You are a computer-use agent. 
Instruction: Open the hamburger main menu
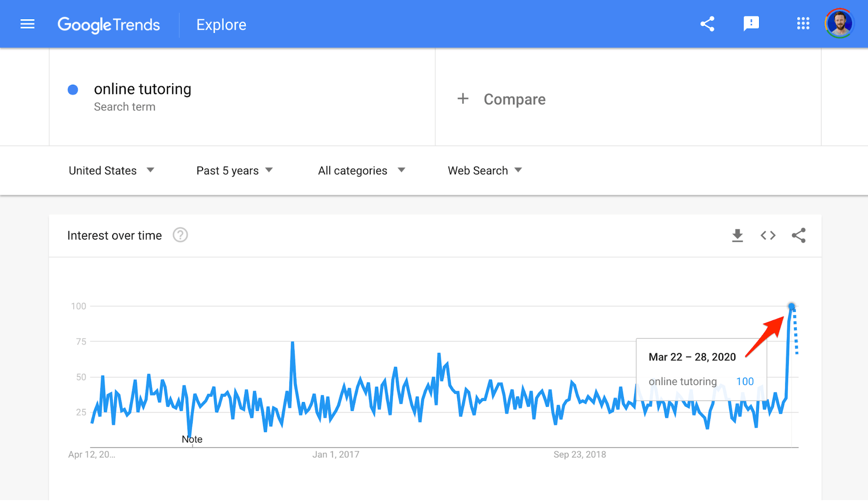28,24
